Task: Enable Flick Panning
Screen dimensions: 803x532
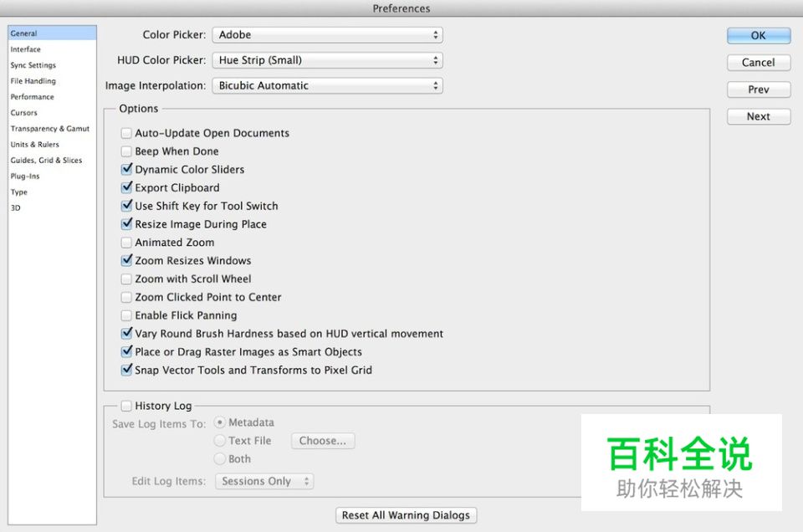Action: (x=126, y=315)
